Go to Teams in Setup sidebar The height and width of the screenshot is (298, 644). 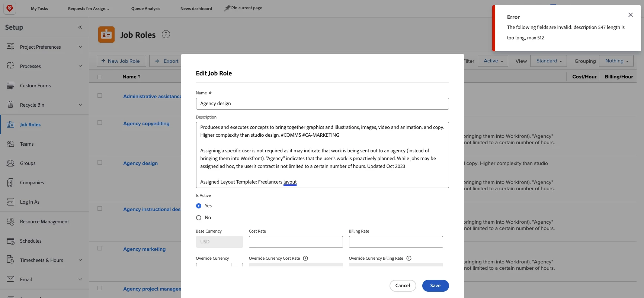(27, 144)
